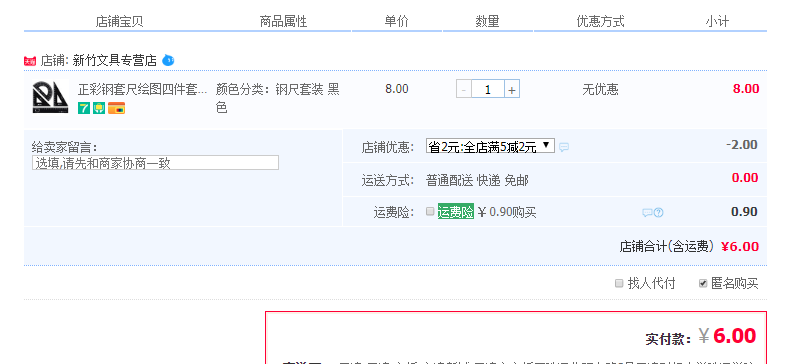Open the 店铺优惠 discount dropdown

click(x=490, y=146)
